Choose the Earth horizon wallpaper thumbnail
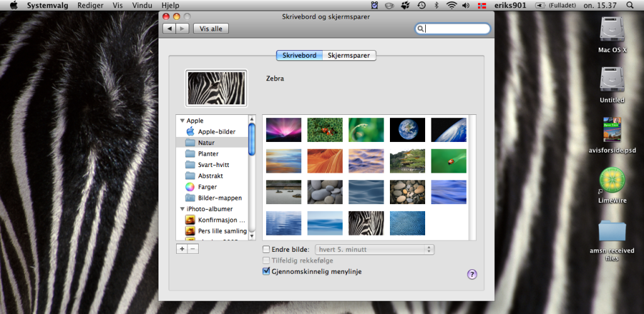 click(449, 130)
